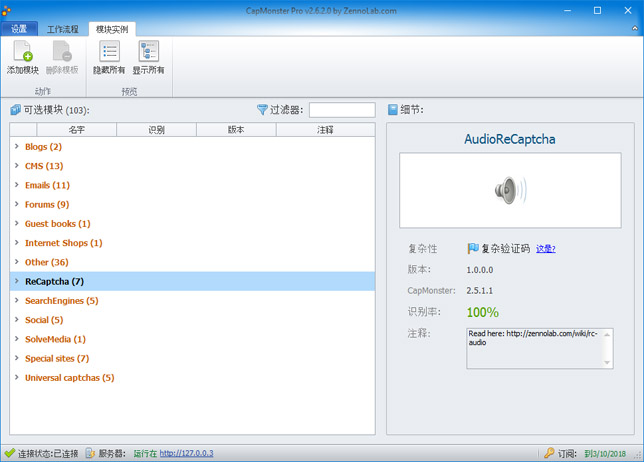Open the Settings (设置) tab
This screenshot has height=462, width=644.
point(19,29)
